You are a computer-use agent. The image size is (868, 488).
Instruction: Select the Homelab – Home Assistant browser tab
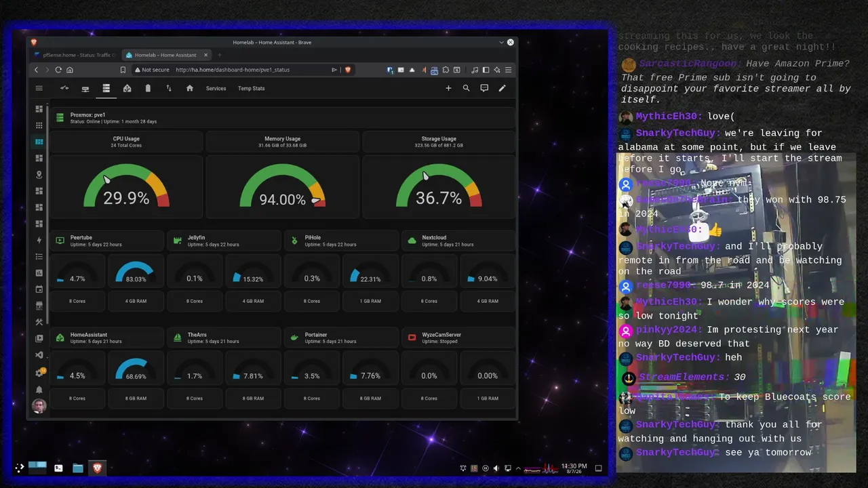click(167, 55)
